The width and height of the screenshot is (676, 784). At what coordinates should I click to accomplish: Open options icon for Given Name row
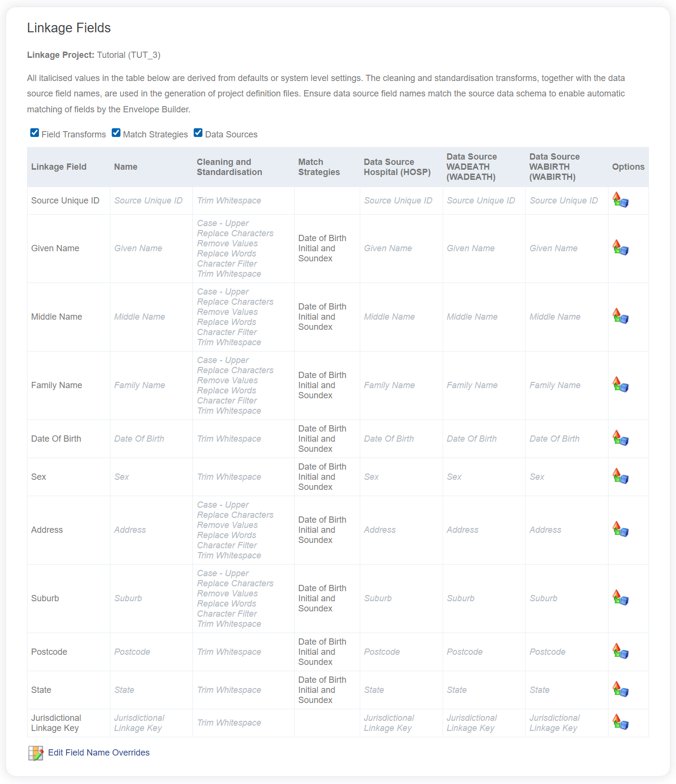pyautogui.click(x=620, y=248)
